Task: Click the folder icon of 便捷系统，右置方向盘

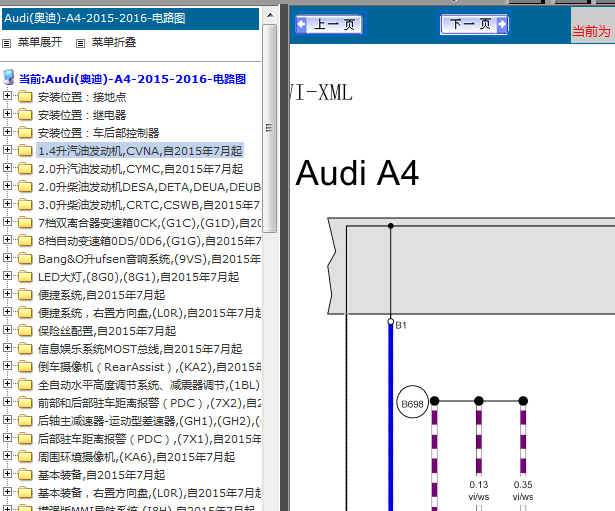Action: [25, 313]
